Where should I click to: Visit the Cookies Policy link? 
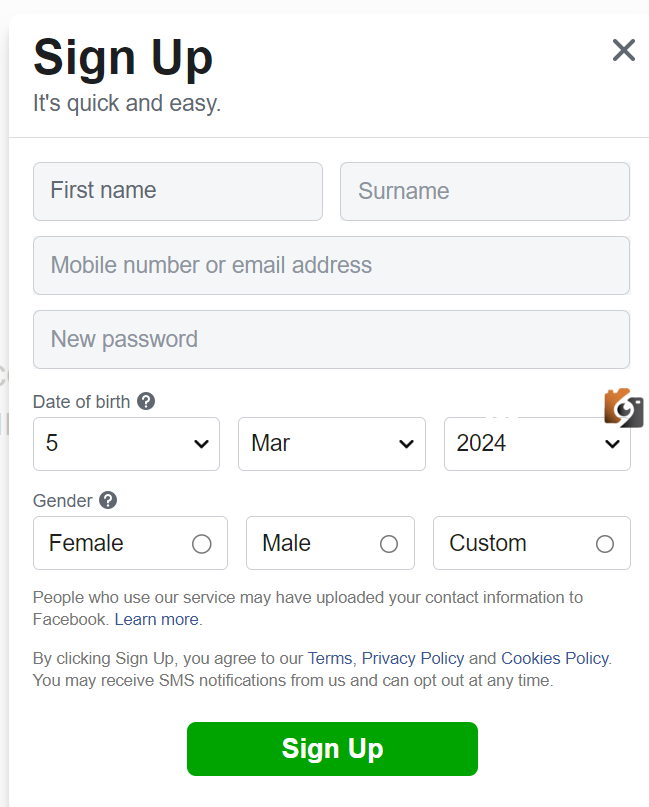pos(554,658)
